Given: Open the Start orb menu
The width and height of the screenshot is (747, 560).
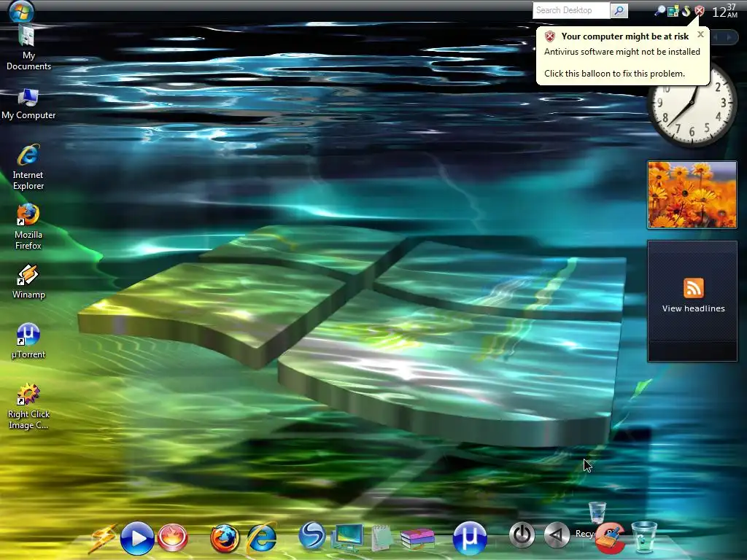Looking at the screenshot, I should coord(21,12).
